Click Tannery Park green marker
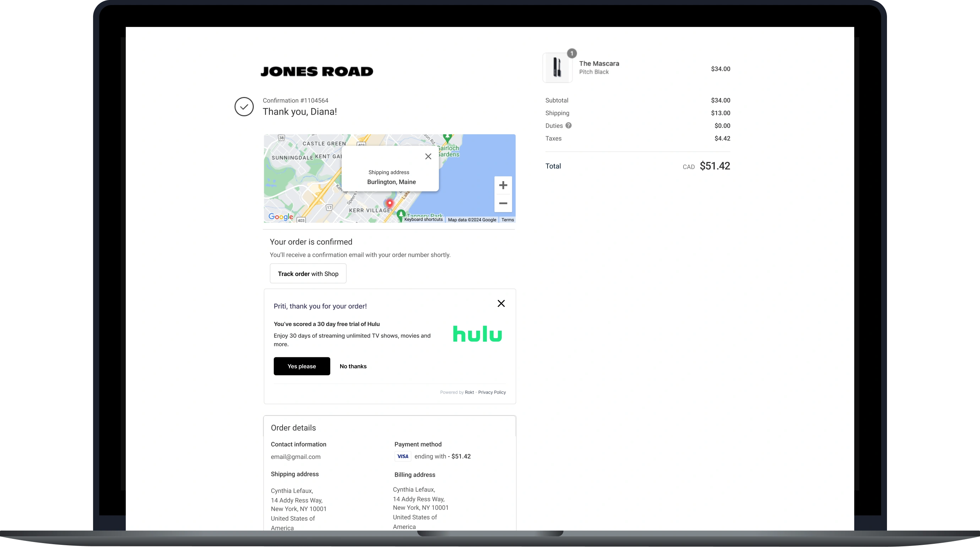The height and width of the screenshot is (547, 980). click(401, 215)
